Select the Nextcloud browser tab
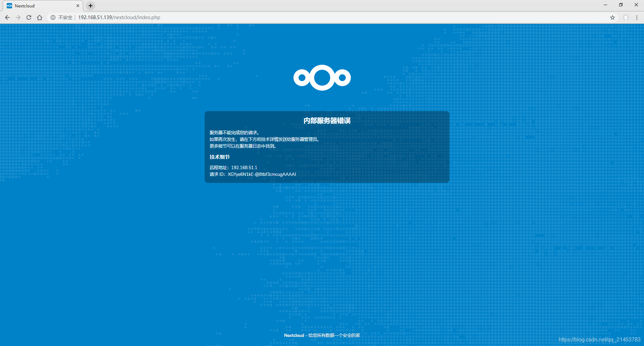This screenshot has width=644, height=346. click(x=43, y=6)
